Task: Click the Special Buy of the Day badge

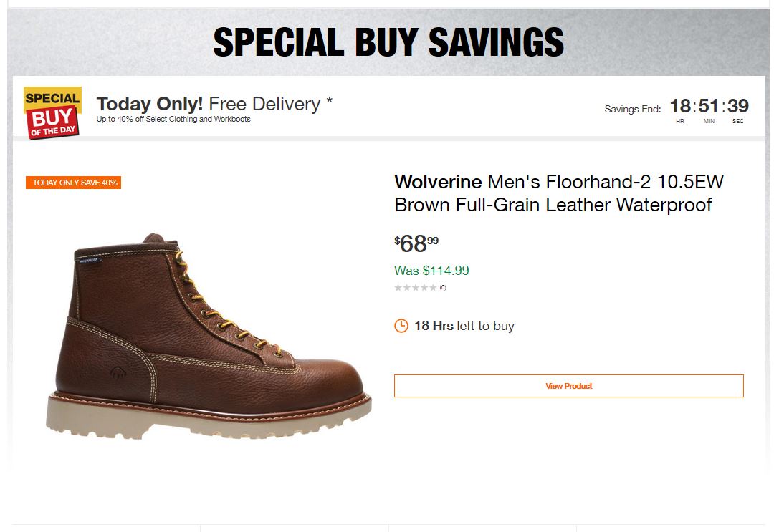Action: point(52,112)
